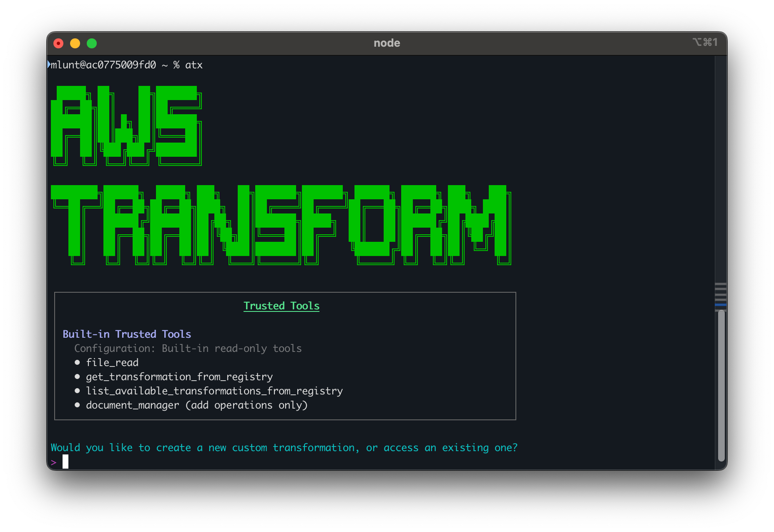Image resolution: width=774 pixels, height=532 pixels.
Task: Click the blue scroll position marker
Action: tap(721, 305)
